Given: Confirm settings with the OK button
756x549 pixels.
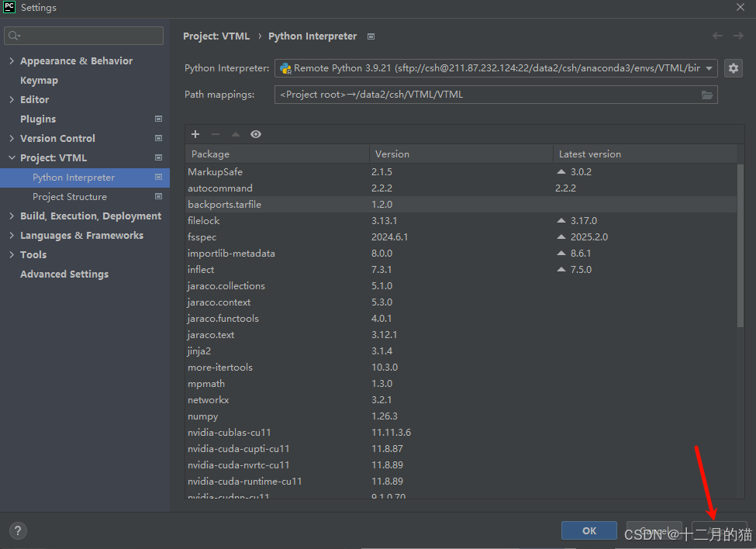Looking at the screenshot, I should [589, 530].
